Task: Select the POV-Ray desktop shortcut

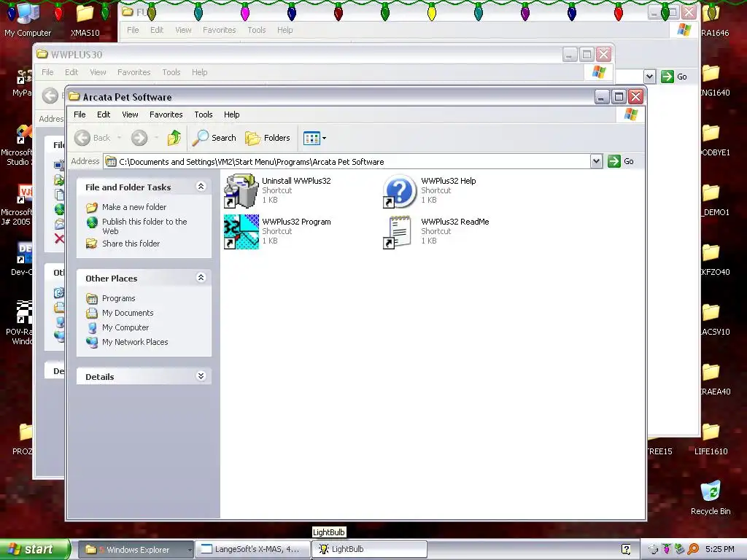Action: (19, 322)
